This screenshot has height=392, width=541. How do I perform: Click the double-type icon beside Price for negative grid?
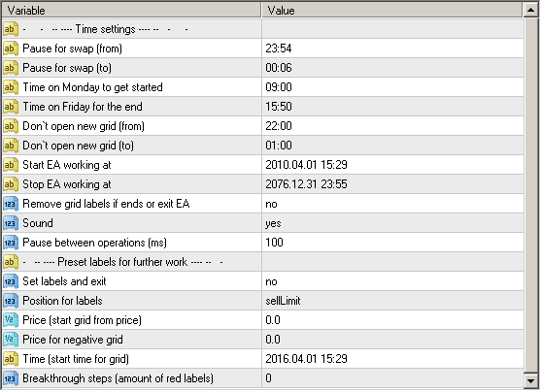[x=11, y=340]
